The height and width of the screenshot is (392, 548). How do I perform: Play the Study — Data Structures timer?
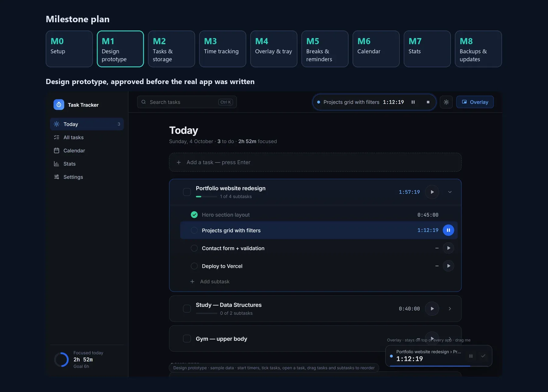(432, 309)
